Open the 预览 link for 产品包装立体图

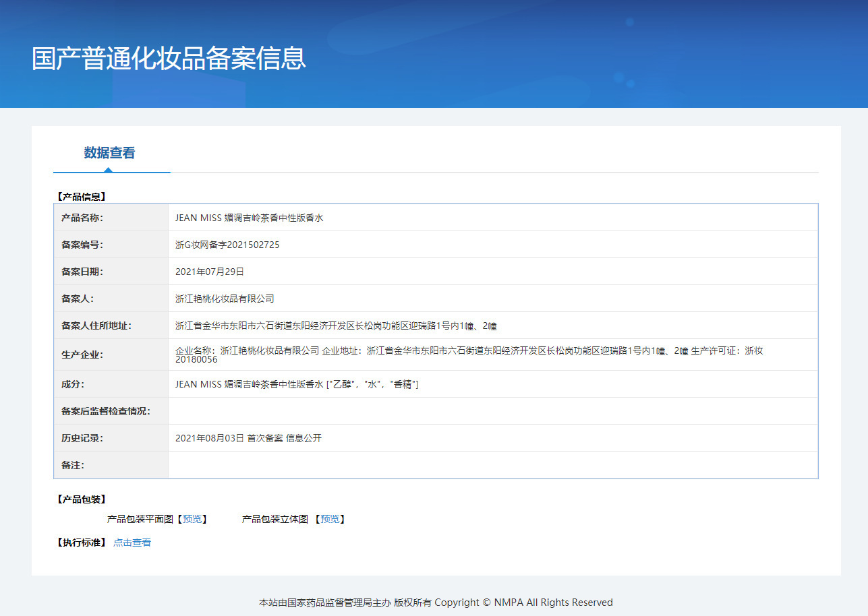coord(330,519)
